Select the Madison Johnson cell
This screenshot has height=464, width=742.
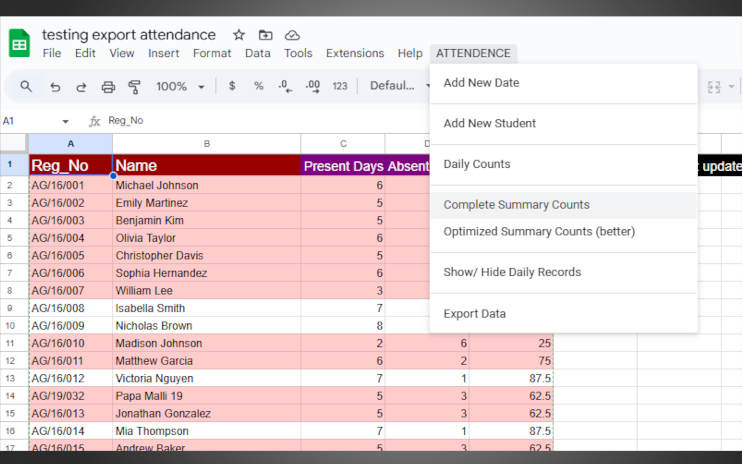206,343
